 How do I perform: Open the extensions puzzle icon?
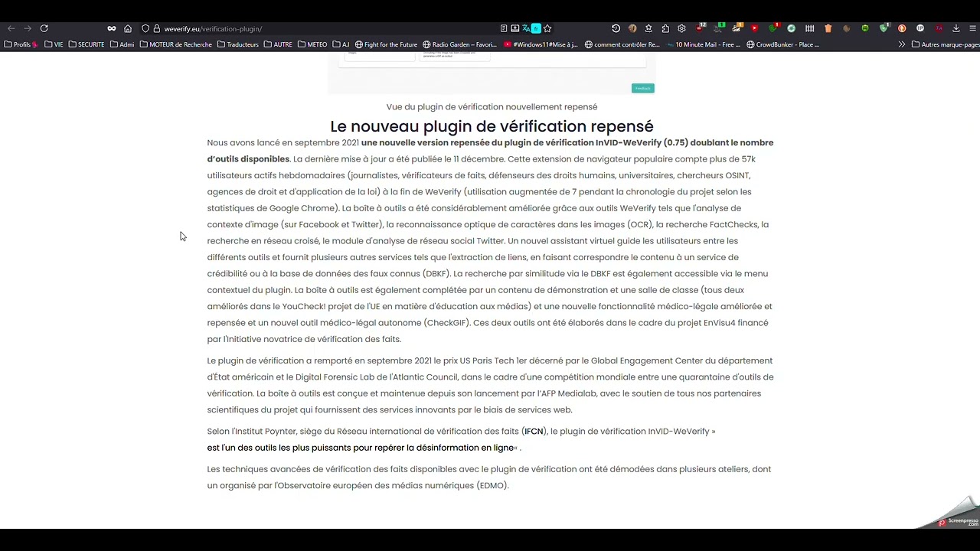(665, 28)
